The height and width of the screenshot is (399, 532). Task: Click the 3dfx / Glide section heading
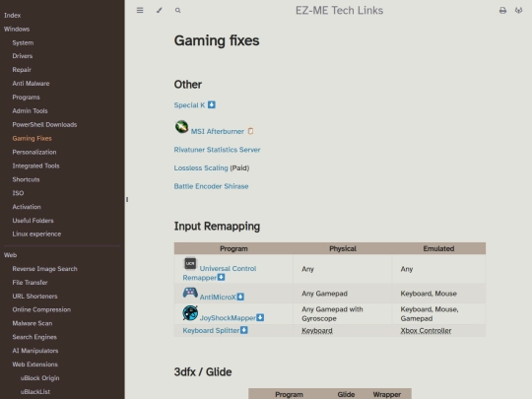(203, 371)
